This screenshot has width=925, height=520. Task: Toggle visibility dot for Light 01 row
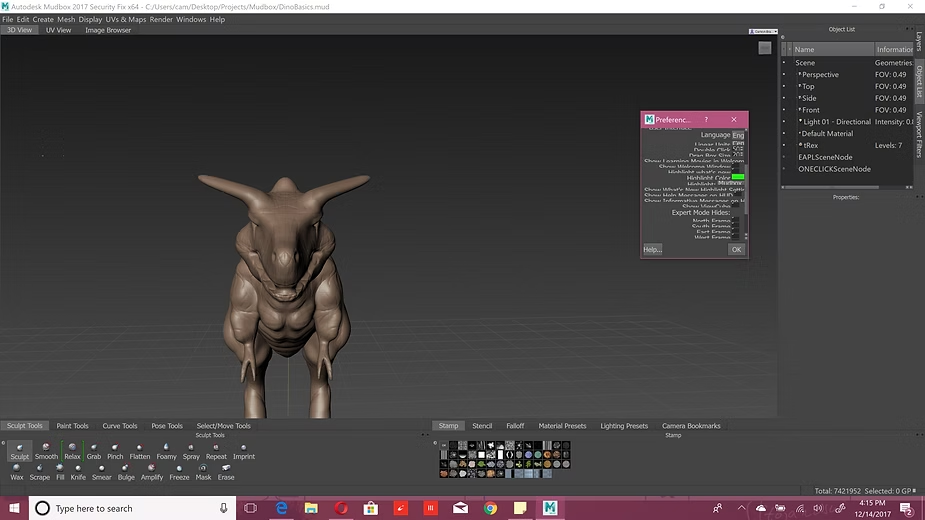(x=784, y=122)
